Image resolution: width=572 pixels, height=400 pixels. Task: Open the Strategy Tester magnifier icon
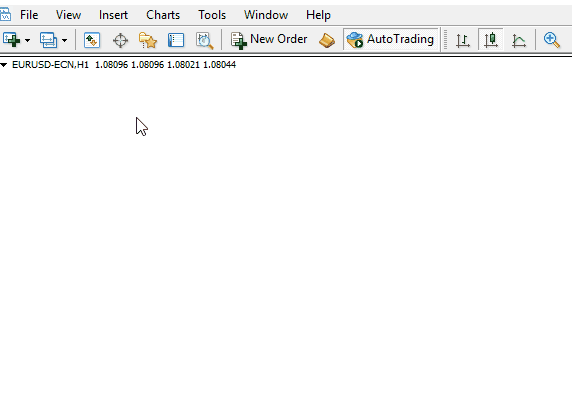[x=204, y=40]
